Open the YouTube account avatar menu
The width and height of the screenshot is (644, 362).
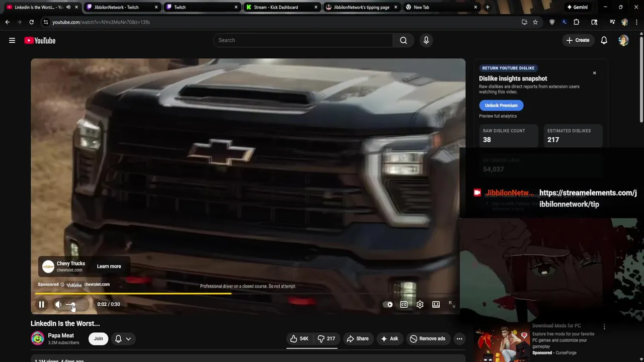pyautogui.click(x=623, y=40)
